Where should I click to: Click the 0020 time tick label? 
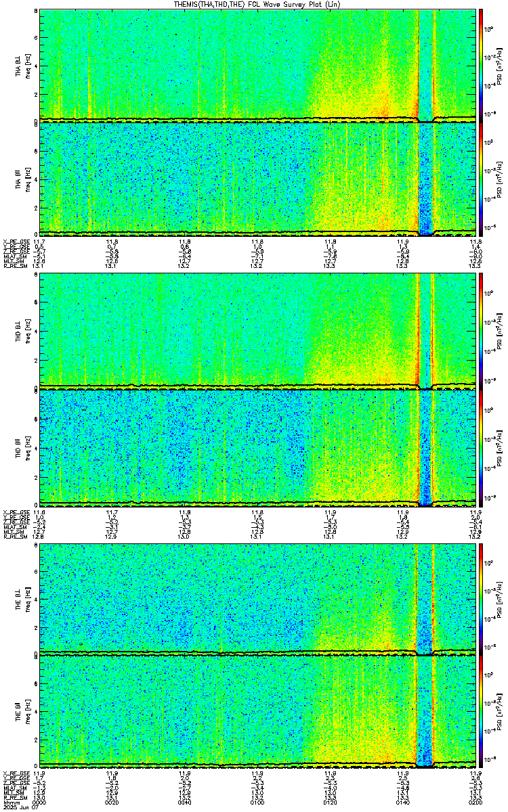112,803
